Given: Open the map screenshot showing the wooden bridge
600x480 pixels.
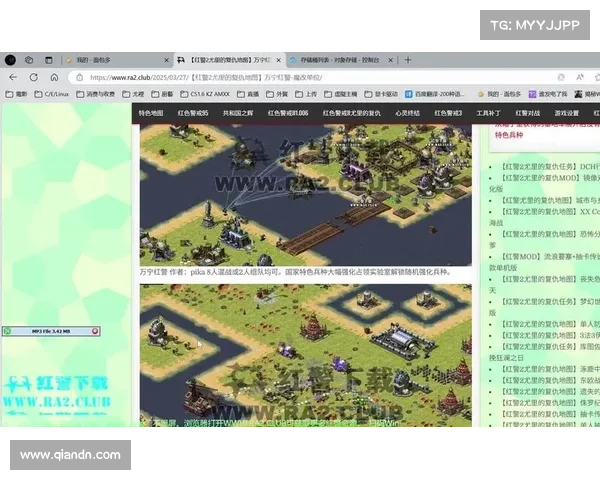Looking at the screenshot, I should 305,194.
